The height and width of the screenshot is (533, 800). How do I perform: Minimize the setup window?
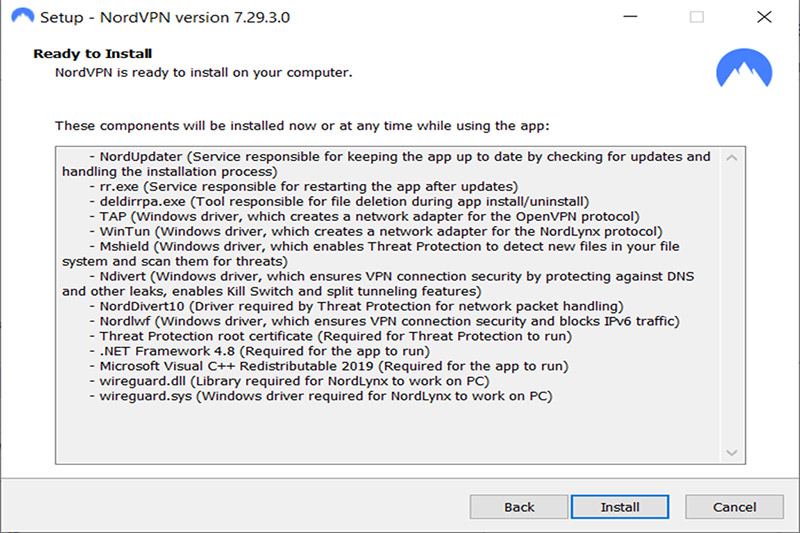[630, 16]
